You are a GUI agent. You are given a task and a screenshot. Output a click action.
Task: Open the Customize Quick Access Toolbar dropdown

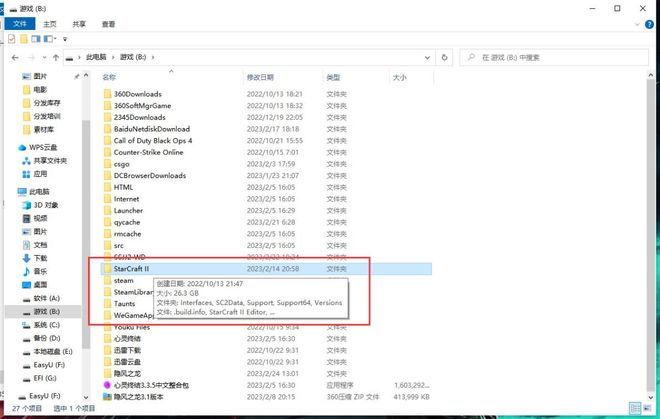(x=66, y=39)
